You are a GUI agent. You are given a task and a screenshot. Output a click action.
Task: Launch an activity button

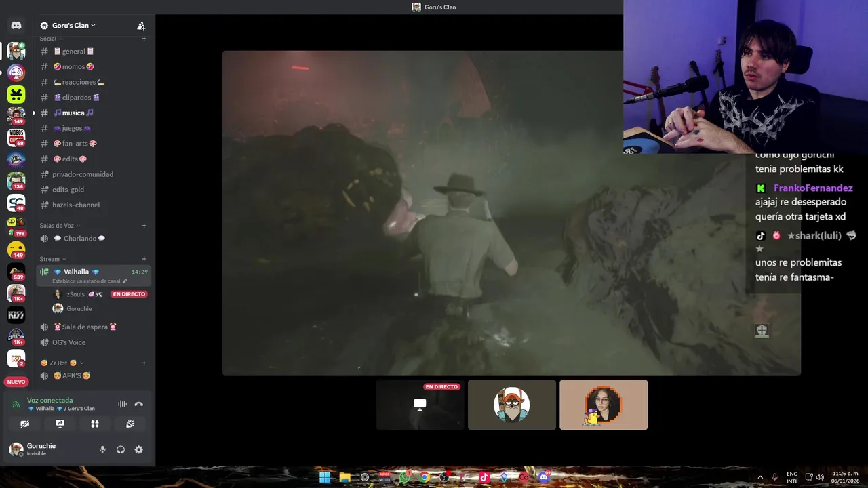95,424
